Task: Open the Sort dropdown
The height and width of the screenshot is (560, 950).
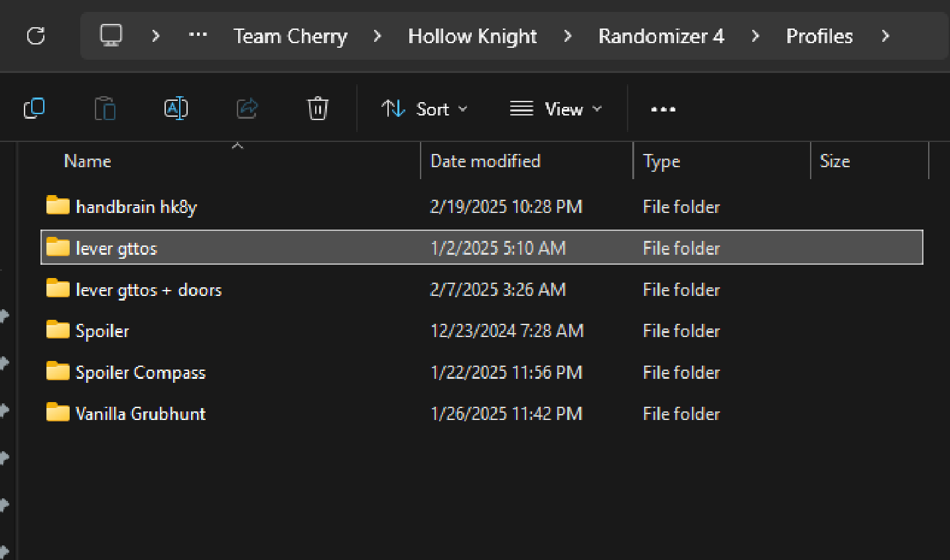Action: click(x=425, y=109)
